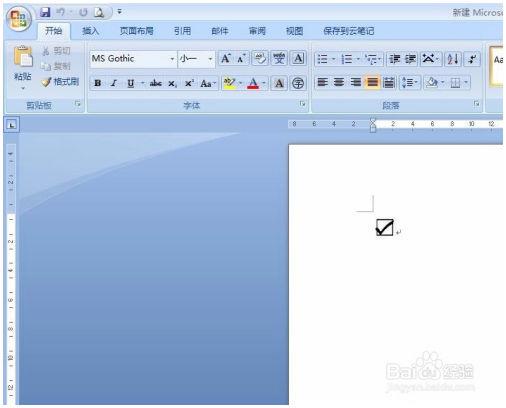This screenshot has width=506, height=408.
Task: Apply the red font color
Action: pos(253,83)
